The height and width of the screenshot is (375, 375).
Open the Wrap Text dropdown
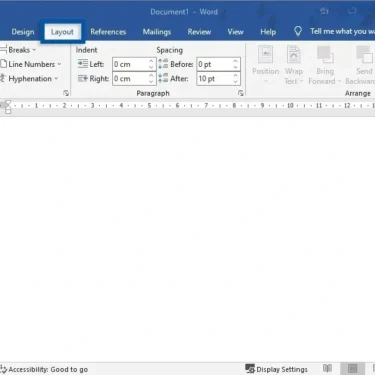click(294, 65)
